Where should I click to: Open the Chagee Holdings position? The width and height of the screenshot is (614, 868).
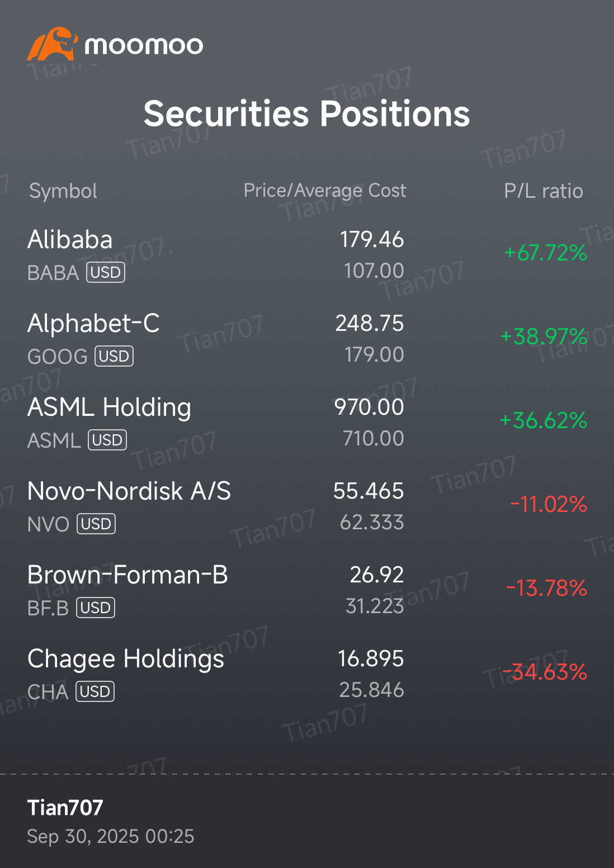pyautogui.click(x=126, y=659)
